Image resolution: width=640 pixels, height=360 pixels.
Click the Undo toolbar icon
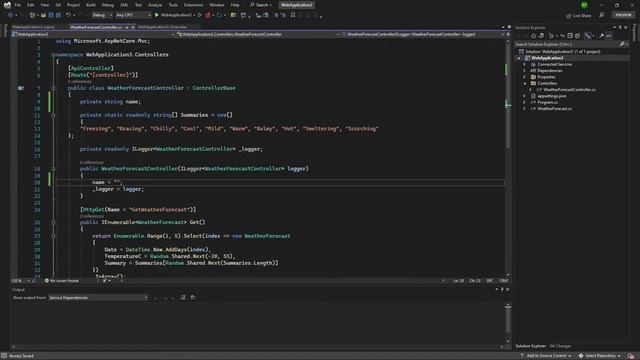point(68,15)
